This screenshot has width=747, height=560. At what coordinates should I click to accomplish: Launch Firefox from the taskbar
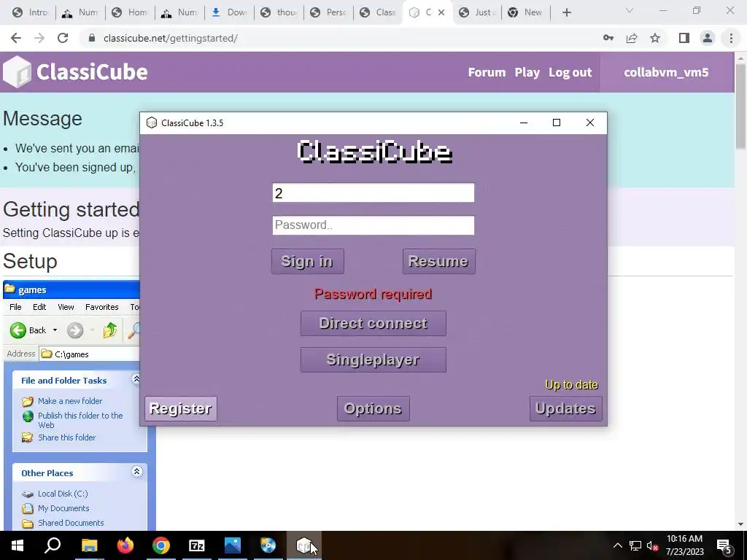125,545
